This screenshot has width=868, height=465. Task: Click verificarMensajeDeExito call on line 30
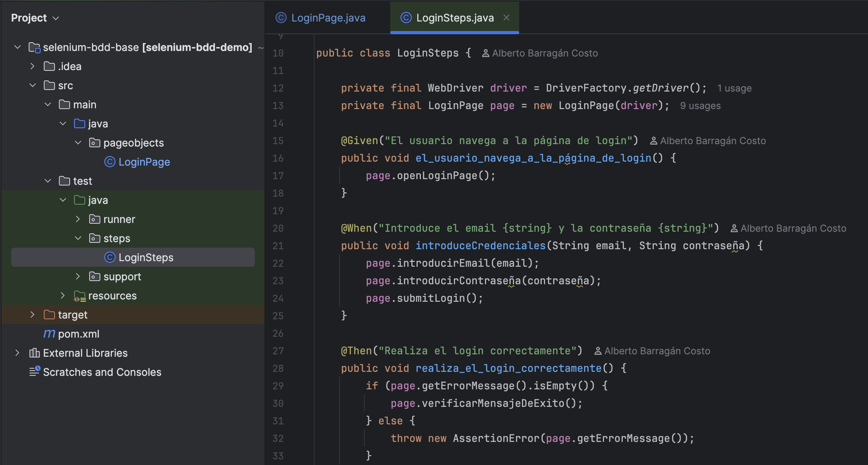click(x=493, y=403)
